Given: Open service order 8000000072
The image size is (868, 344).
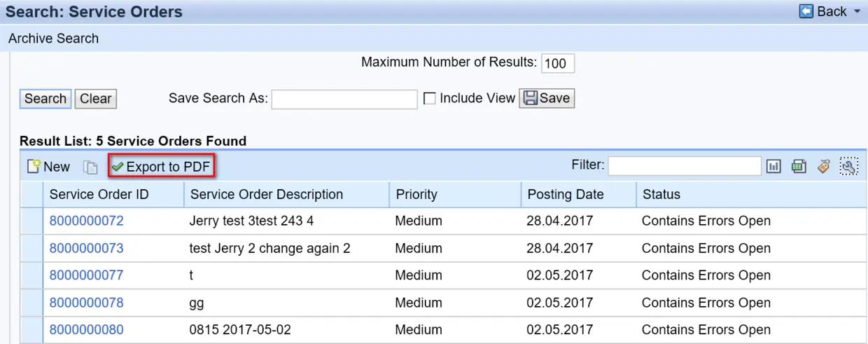Looking at the screenshot, I should point(86,221).
